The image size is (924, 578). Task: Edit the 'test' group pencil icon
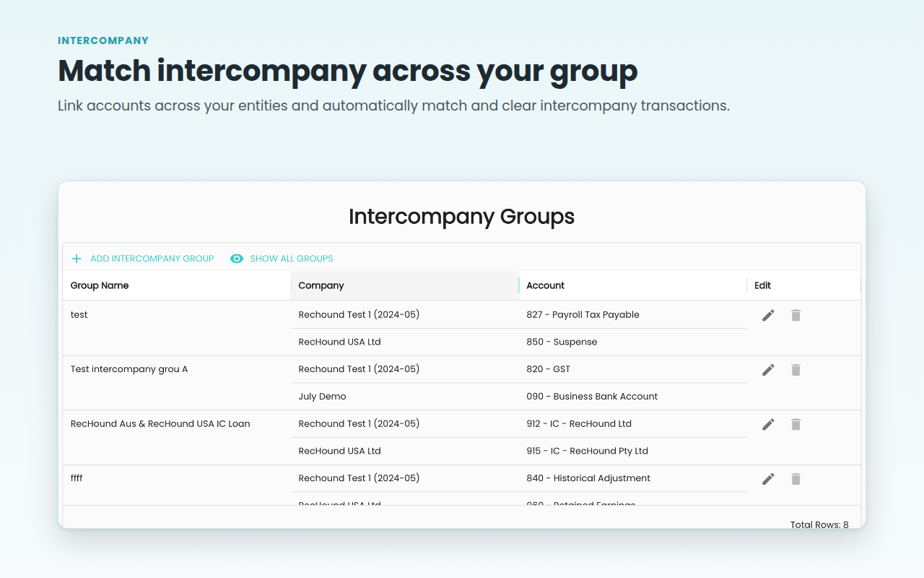(768, 315)
